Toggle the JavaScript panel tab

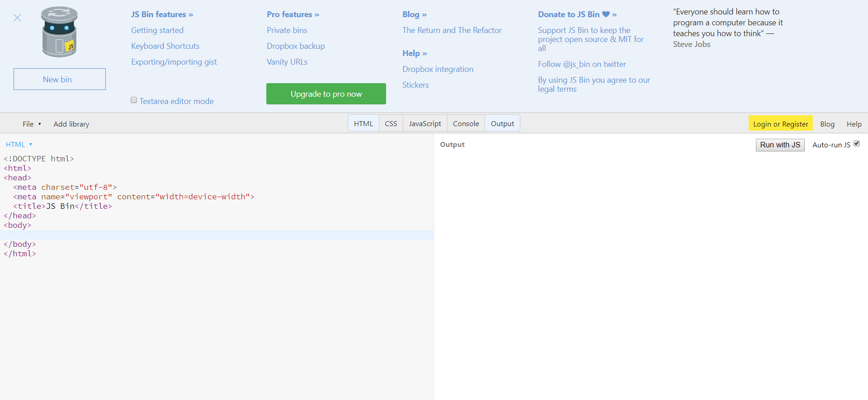point(425,123)
